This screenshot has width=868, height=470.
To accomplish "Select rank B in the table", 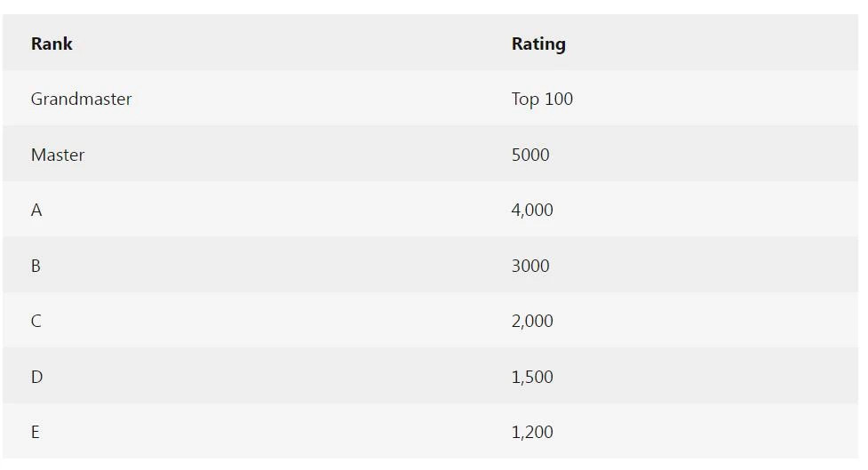I will pyautogui.click(x=36, y=266).
